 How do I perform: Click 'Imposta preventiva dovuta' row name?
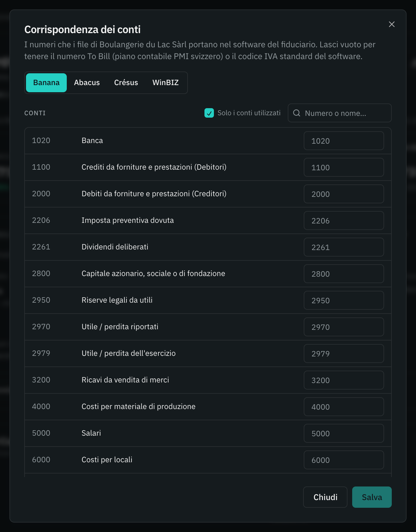128,220
